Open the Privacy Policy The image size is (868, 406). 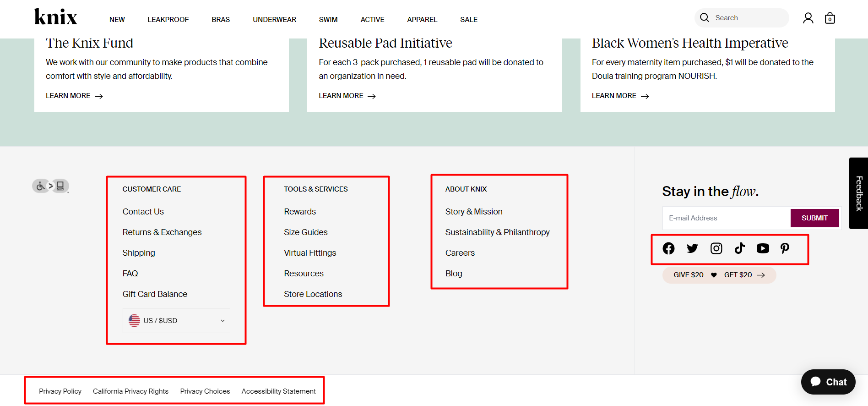(x=60, y=391)
